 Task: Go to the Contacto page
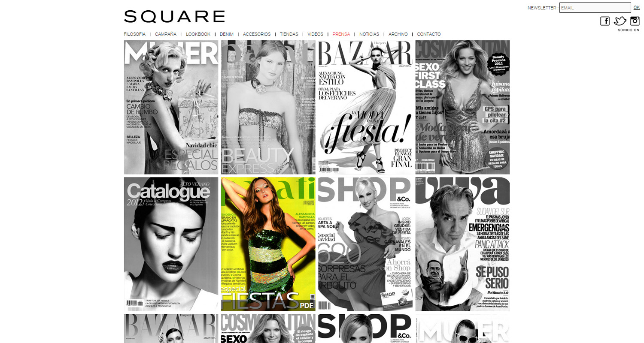pos(429,34)
